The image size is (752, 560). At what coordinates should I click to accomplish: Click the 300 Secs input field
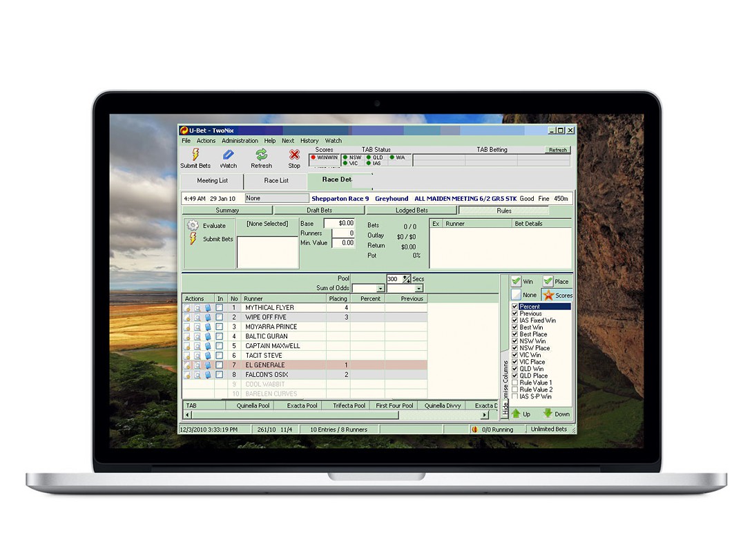tap(395, 278)
